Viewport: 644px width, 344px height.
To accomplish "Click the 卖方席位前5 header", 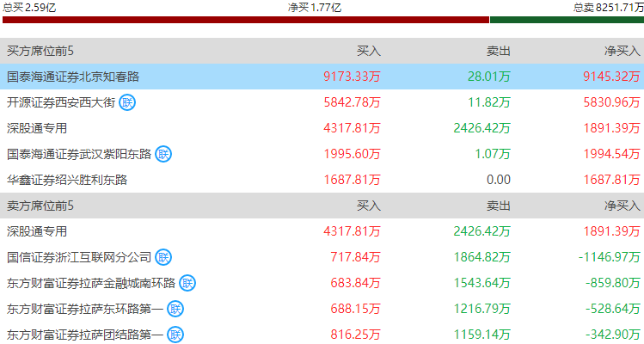I will coord(40,206).
